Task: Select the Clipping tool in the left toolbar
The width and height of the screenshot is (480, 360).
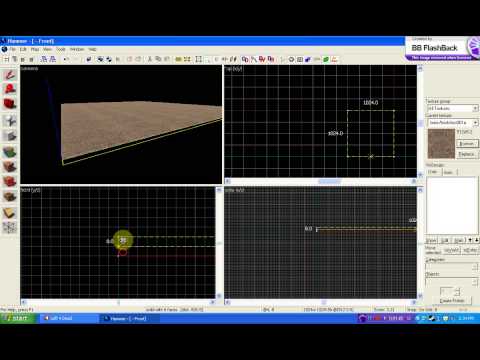Action: coord(10,213)
